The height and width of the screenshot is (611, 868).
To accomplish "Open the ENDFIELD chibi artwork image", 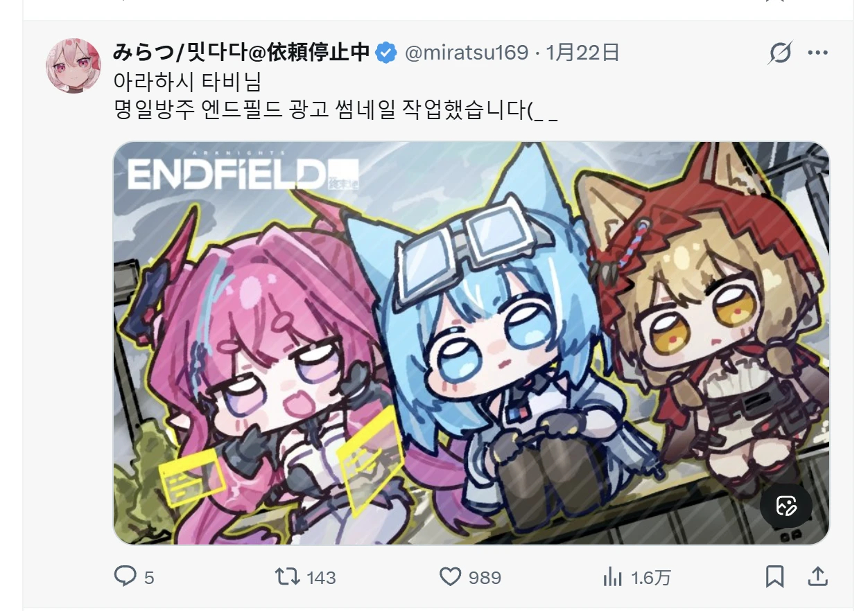I will click(x=471, y=343).
